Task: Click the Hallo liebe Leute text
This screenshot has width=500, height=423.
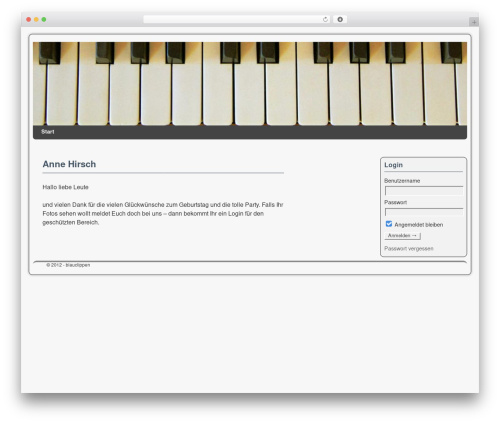Action: click(x=65, y=187)
